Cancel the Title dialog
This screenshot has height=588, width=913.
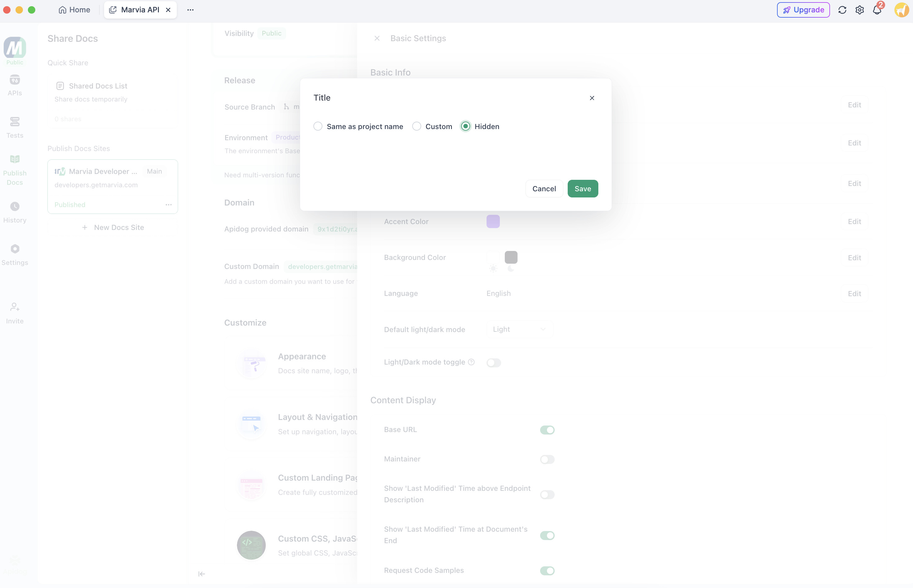point(544,188)
